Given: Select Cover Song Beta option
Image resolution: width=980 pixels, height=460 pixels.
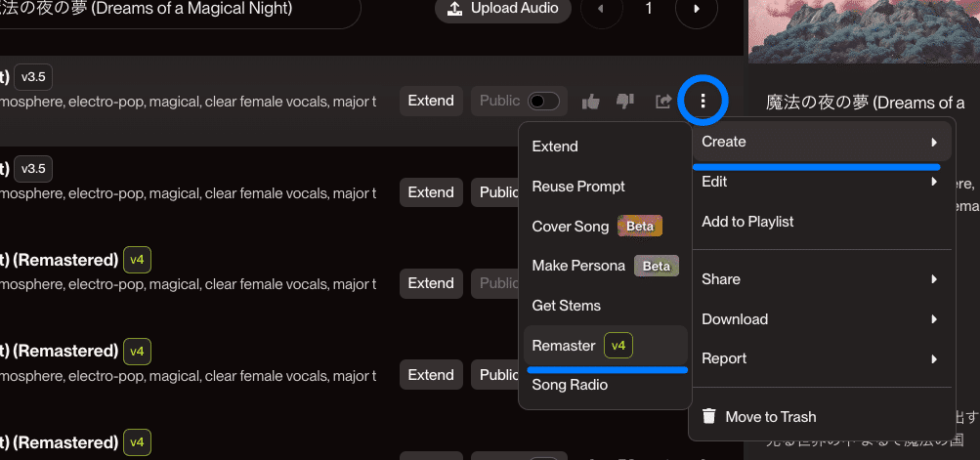Looking at the screenshot, I should [596, 227].
